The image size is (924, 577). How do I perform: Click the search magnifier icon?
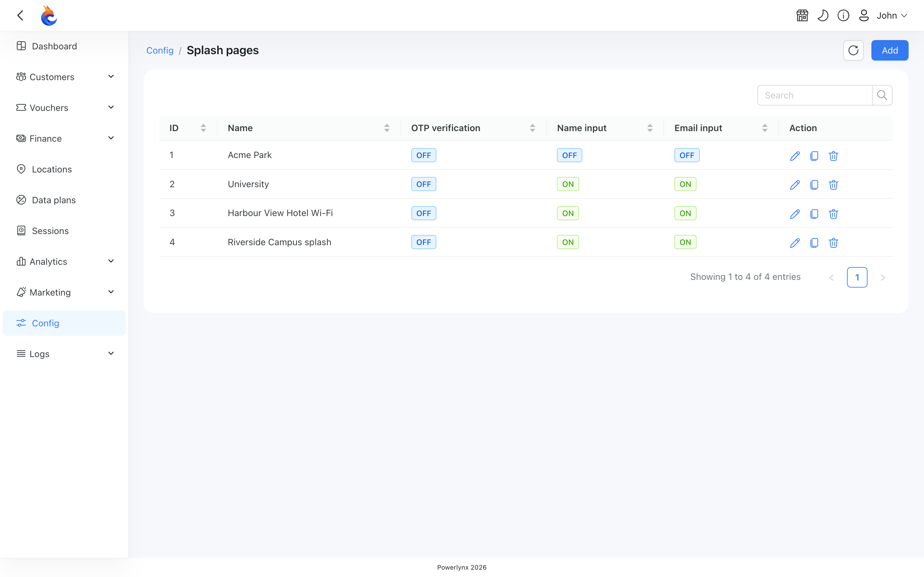pos(882,95)
